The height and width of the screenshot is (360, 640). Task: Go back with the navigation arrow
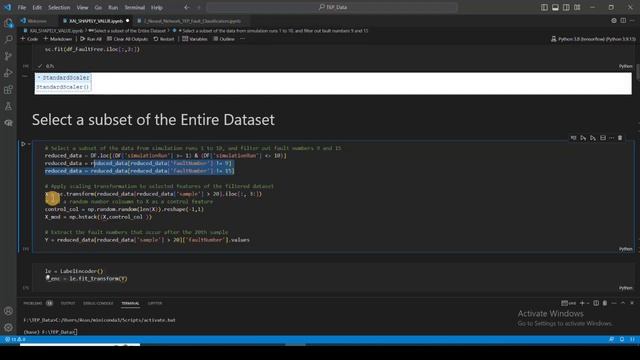pyautogui.click(x=187, y=7)
